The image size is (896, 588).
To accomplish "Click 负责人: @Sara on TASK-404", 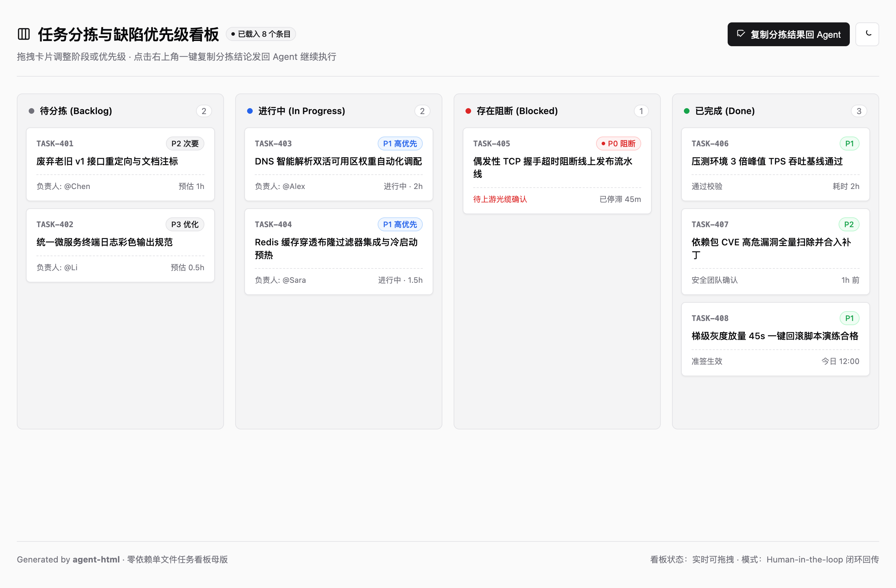I will 280,280.
